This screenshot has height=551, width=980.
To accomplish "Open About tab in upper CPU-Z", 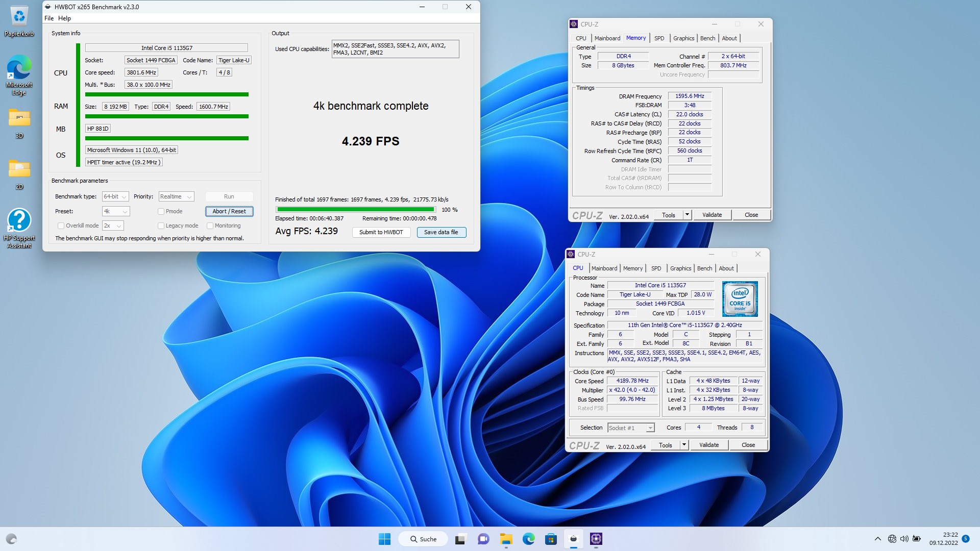I will 729,38.
